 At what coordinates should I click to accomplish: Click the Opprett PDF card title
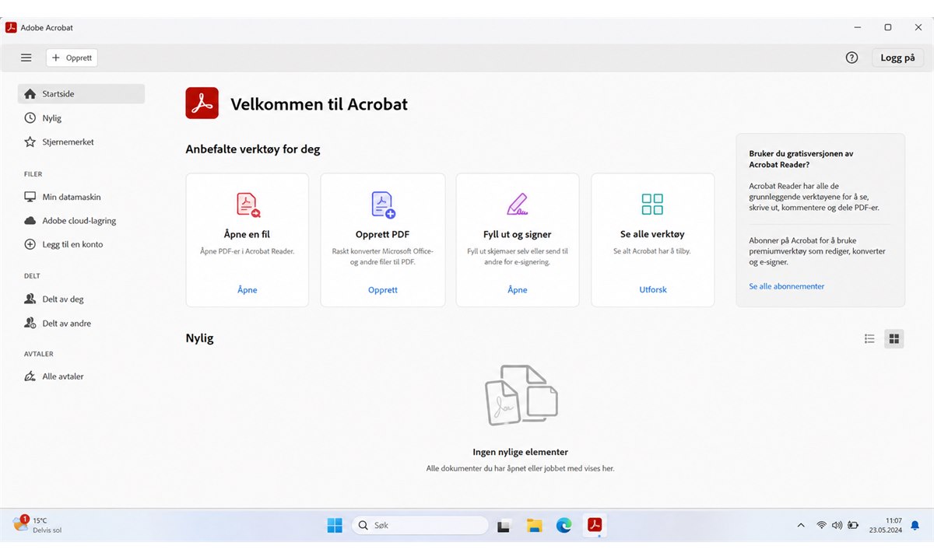tap(383, 234)
